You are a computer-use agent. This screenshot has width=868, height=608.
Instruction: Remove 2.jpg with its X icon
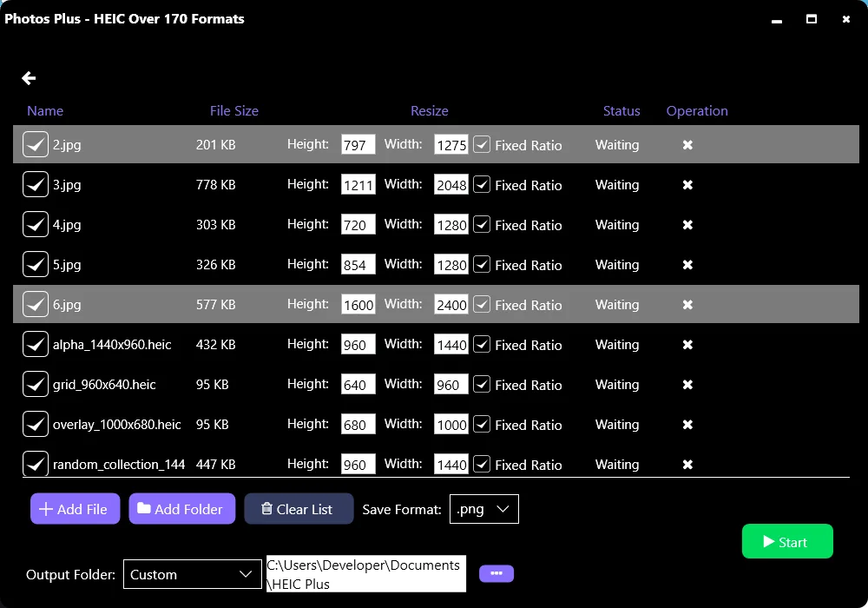687,144
